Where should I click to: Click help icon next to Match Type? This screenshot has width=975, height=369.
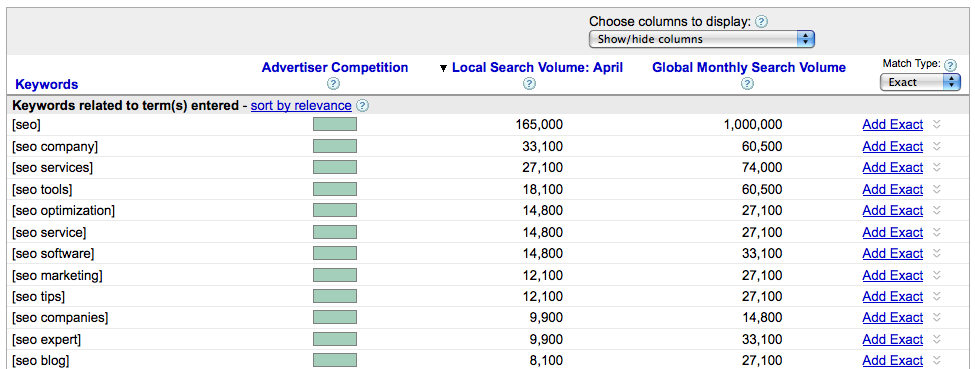(x=950, y=65)
